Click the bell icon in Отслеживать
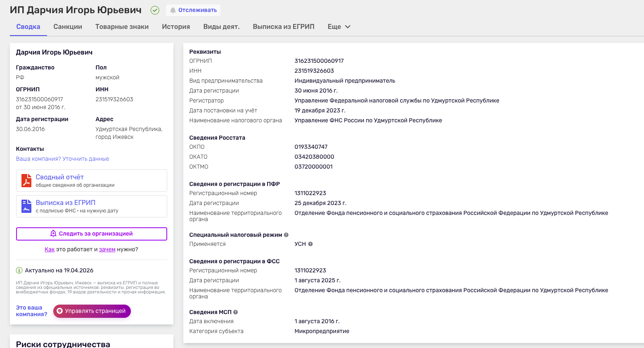Screen dimensions: 644x348 (x=173, y=10)
